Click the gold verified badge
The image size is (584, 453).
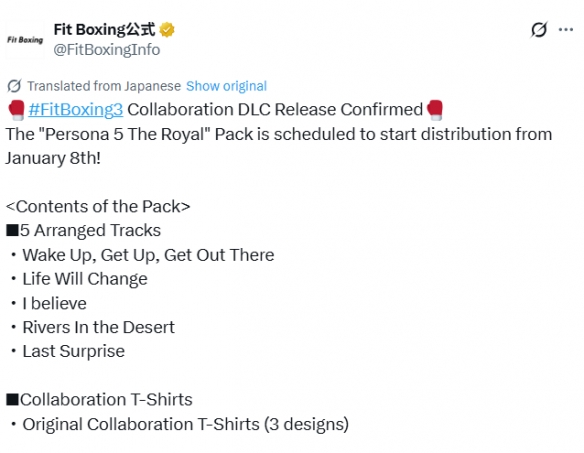(167, 30)
